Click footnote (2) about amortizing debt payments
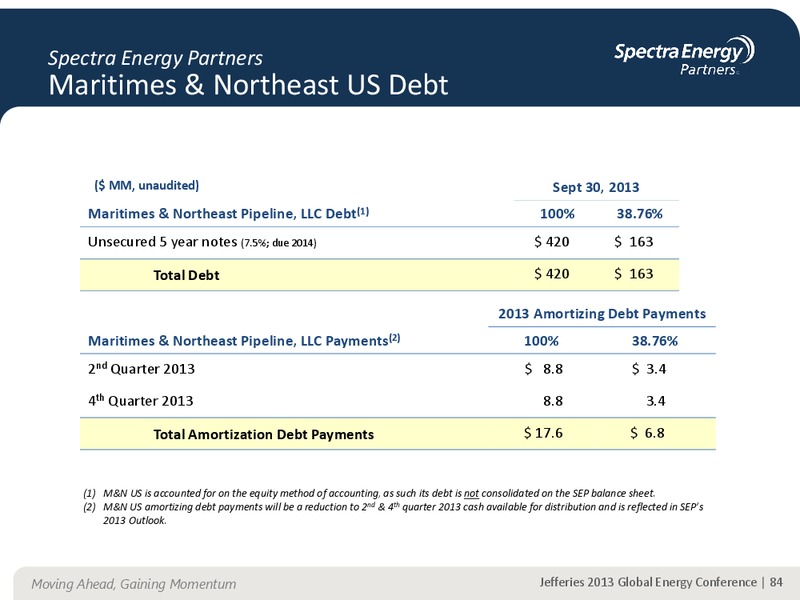 click(x=393, y=513)
